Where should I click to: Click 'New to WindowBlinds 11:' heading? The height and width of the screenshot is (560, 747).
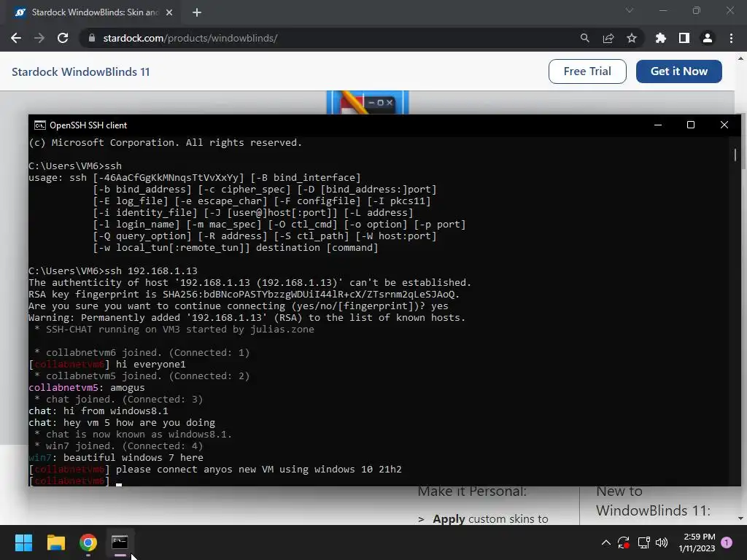click(653, 501)
